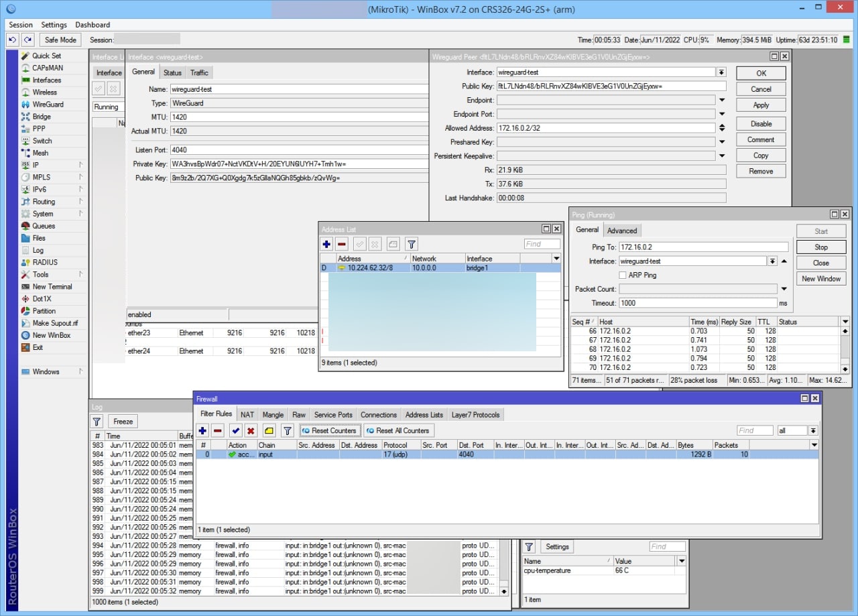The height and width of the screenshot is (616, 858).
Task: Click Remove in the Wireguard Peer dialog
Action: 761,172
